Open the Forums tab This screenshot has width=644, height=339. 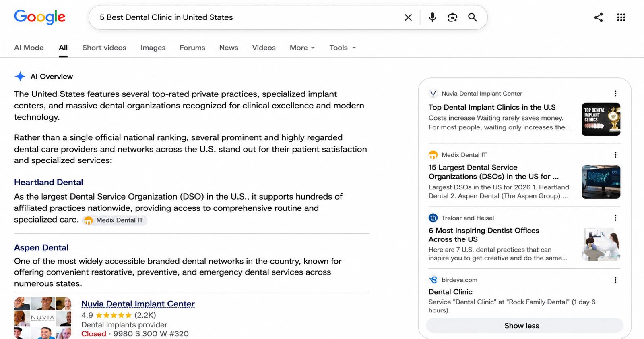[192, 48]
